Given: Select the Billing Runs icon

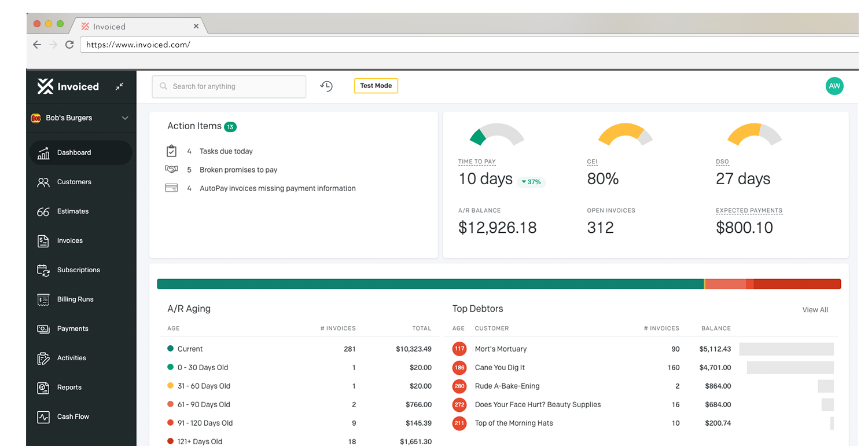Looking at the screenshot, I should pyautogui.click(x=43, y=299).
